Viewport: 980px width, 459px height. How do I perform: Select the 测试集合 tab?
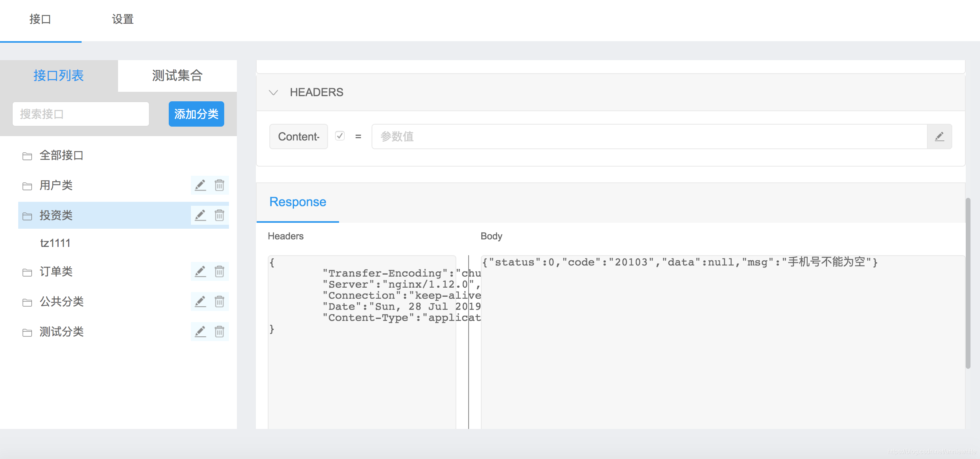pyautogui.click(x=177, y=76)
